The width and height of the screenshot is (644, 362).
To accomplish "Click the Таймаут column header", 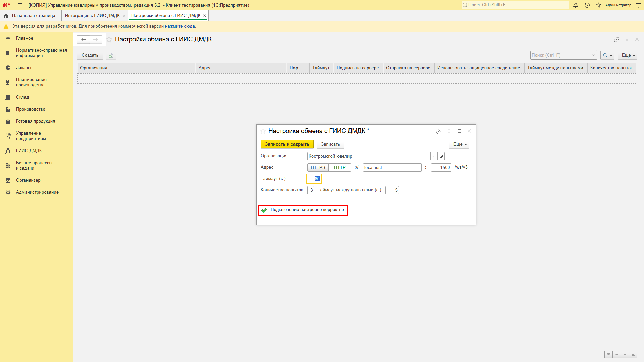I will pos(321,68).
